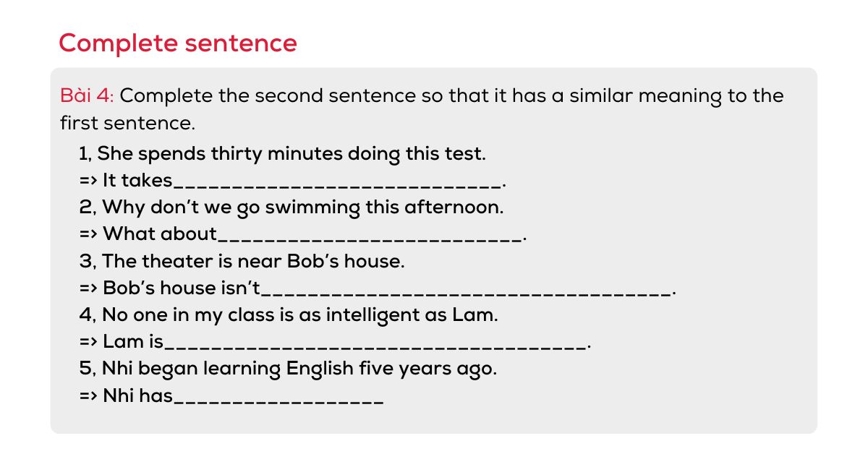The width and height of the screenshot is (868, 454).
Task: Click the '=> Bob's house isn't' prompt text
Action: point(170,288)
